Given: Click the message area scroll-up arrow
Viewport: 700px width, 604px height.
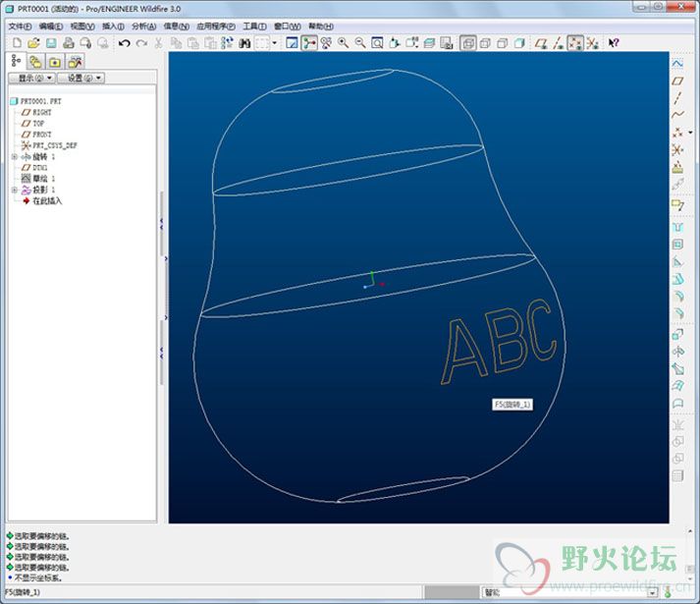Looking at the screenshot, I should click(690, 531).
